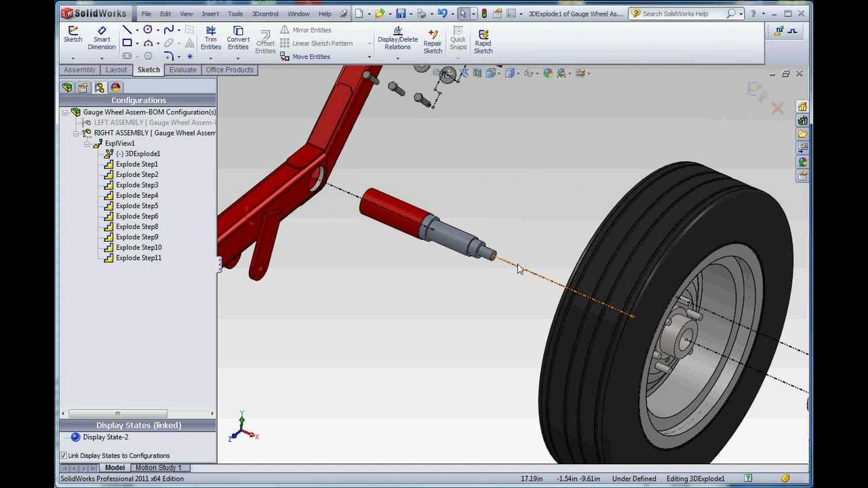Click the Move Entities tool

click(305, 57)
